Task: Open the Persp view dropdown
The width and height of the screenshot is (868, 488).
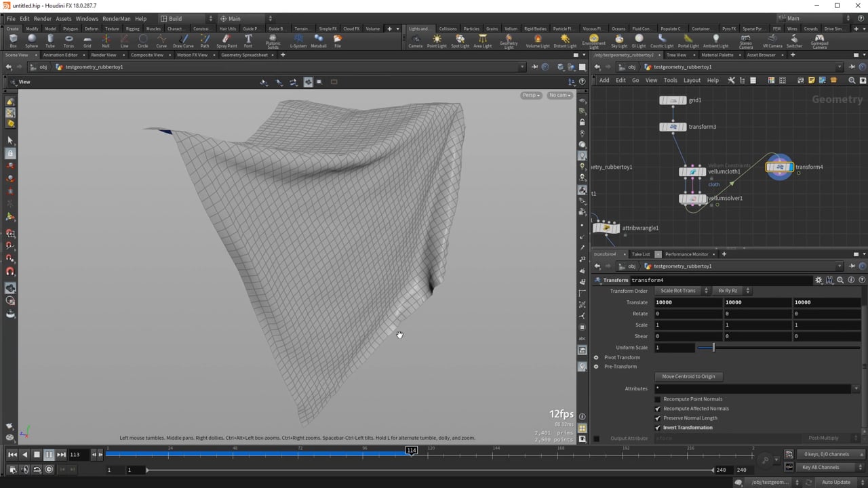Action: click(530, 95)
